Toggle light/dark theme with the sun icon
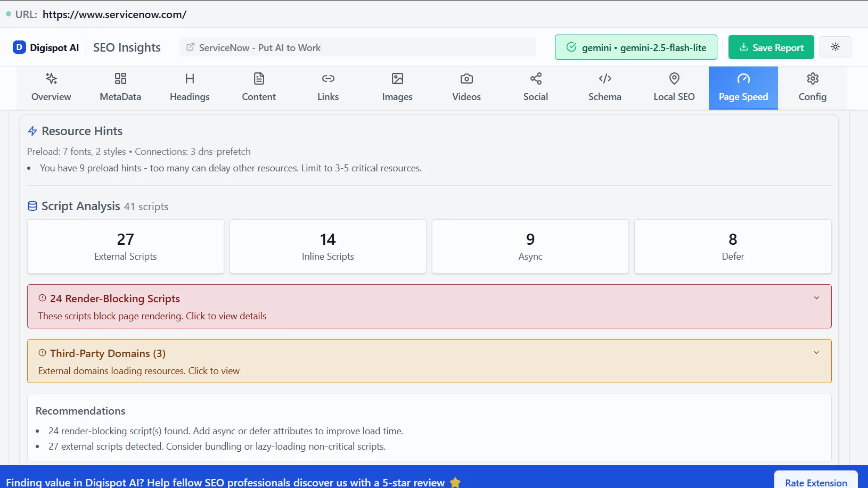This screenshot has width=868, height=488. pos(835,47)
